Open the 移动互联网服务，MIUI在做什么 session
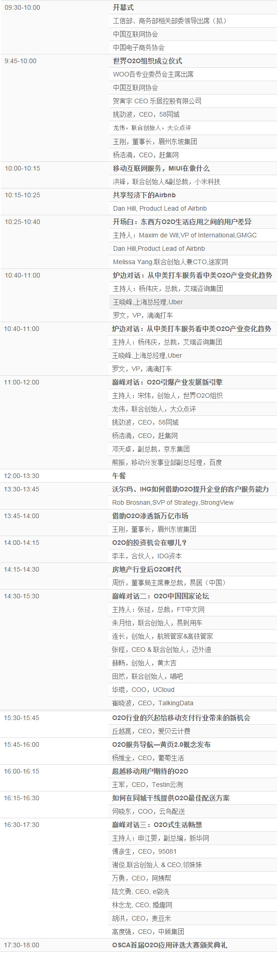 [161, 168]
